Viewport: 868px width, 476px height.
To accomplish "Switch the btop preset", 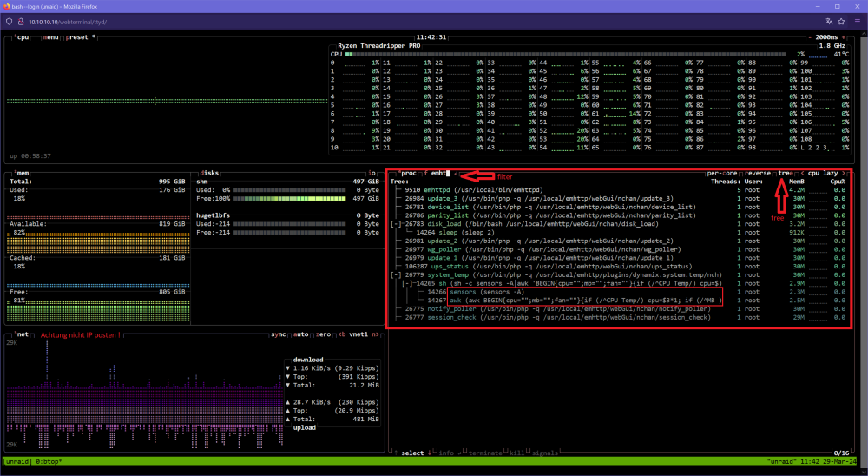I will (x=77, y=37).
